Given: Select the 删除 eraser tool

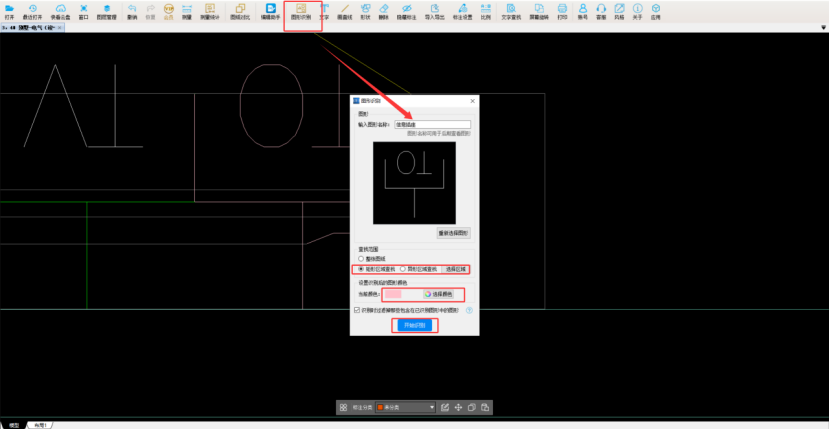Looking at the screenshot, I should (385, 12).
